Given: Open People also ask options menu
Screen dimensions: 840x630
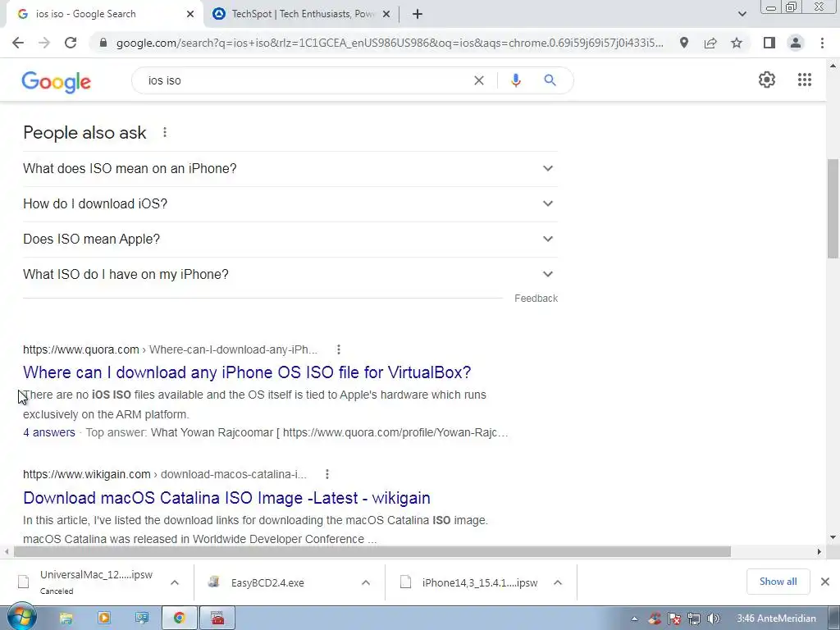Looking at the screenshot, I should click(x=165, y=132).
